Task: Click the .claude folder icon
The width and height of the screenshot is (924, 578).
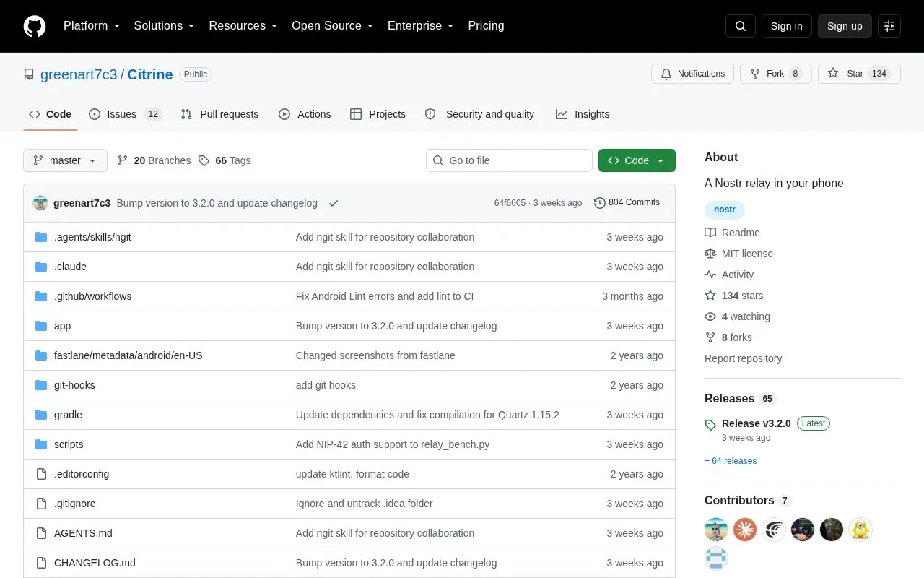Action: (x=41, y=267)
